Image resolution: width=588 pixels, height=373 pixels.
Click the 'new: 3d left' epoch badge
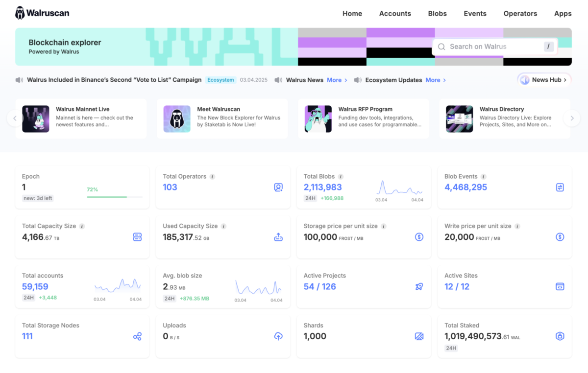coord(38,198)
